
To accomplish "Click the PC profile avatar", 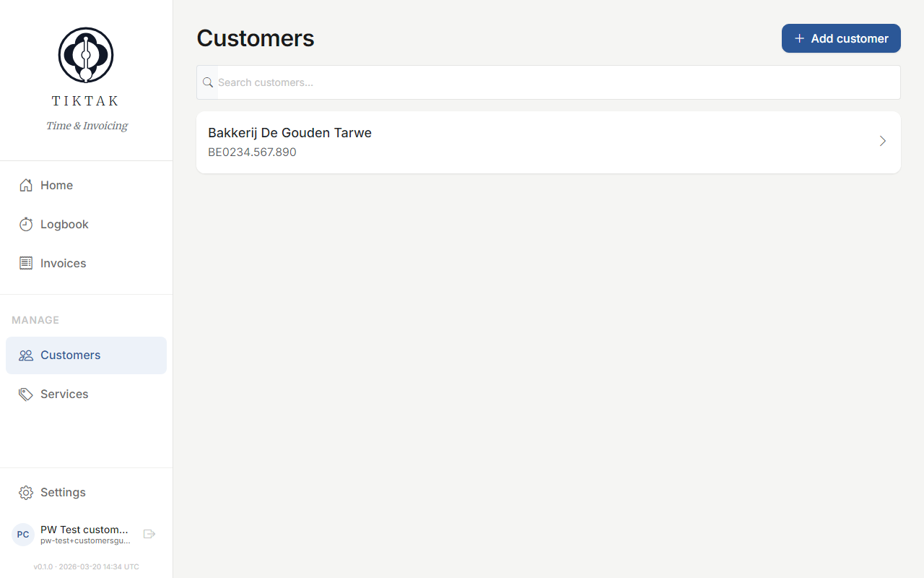I will tap(22, 534).
